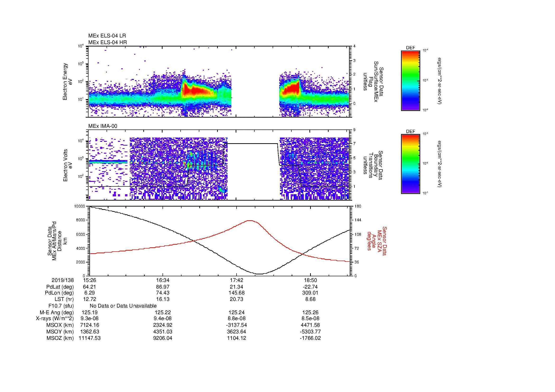The height and width of the screenshot is (392, 555).
Task: Click the "PdLat (deg)" row label
Action: (60, 287)
